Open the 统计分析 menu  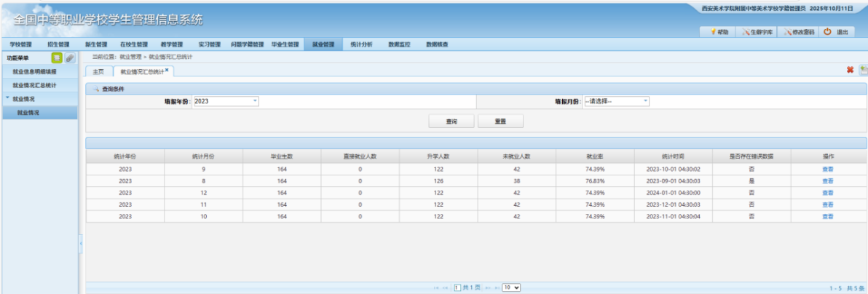(360, 44)
